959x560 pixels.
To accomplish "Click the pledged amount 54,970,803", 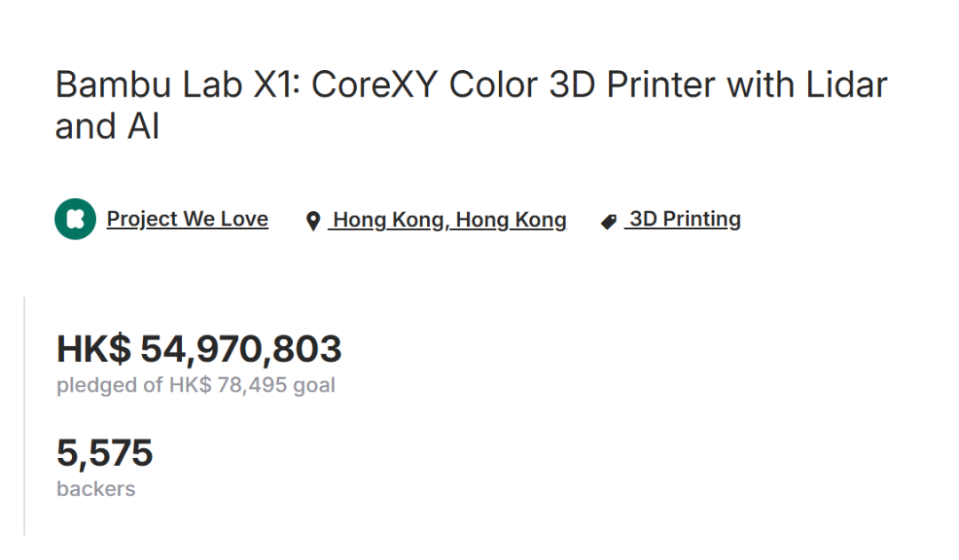I will 241,349.
